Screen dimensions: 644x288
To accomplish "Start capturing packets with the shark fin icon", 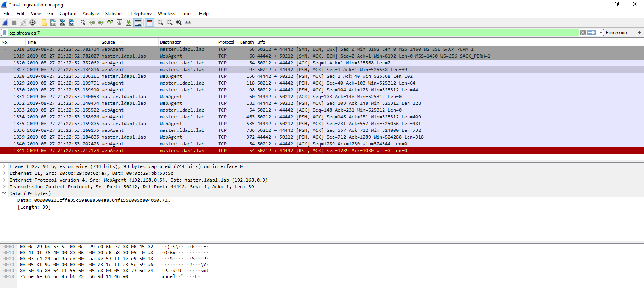I will click(x=5, y=23).
